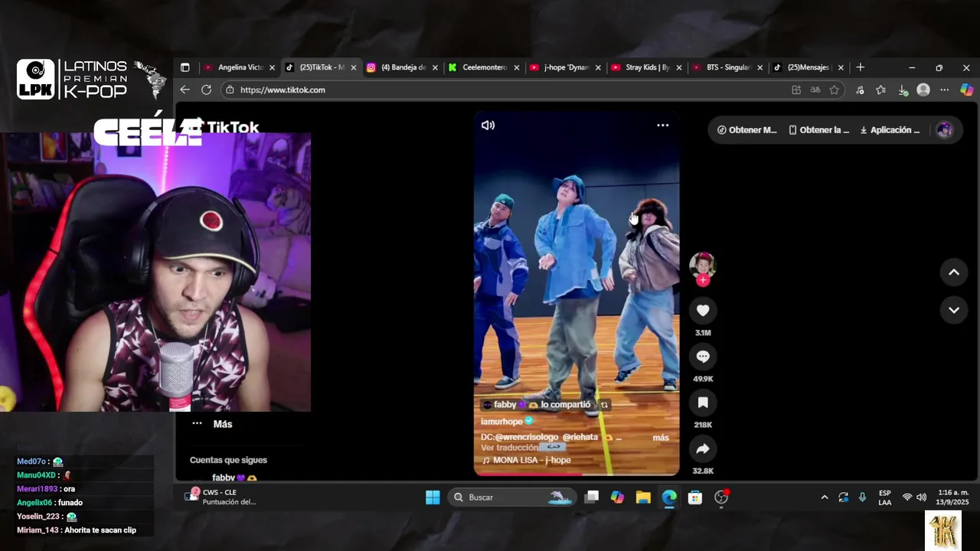Click the @wrencrisologo mention in caption
This screenshot has width=980, height=551.
pos(528,437)
